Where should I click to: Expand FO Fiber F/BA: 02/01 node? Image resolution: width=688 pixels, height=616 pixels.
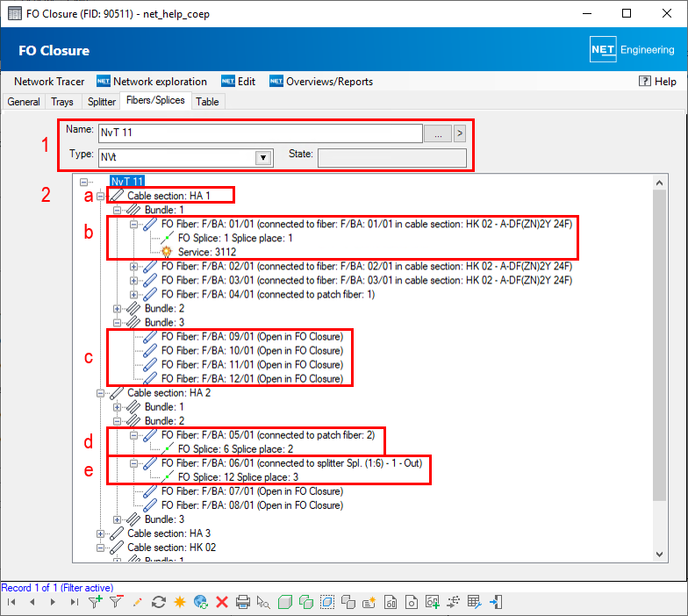tap(134, 267)
